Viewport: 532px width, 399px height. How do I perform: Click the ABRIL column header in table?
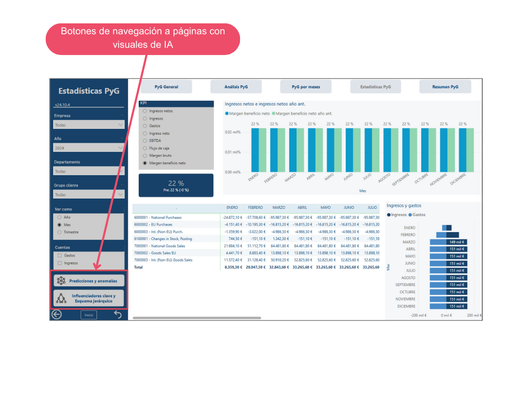point(302,207)
